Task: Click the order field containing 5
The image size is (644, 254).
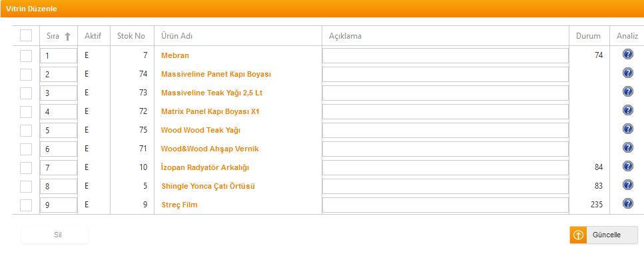Action: (59, 130)
